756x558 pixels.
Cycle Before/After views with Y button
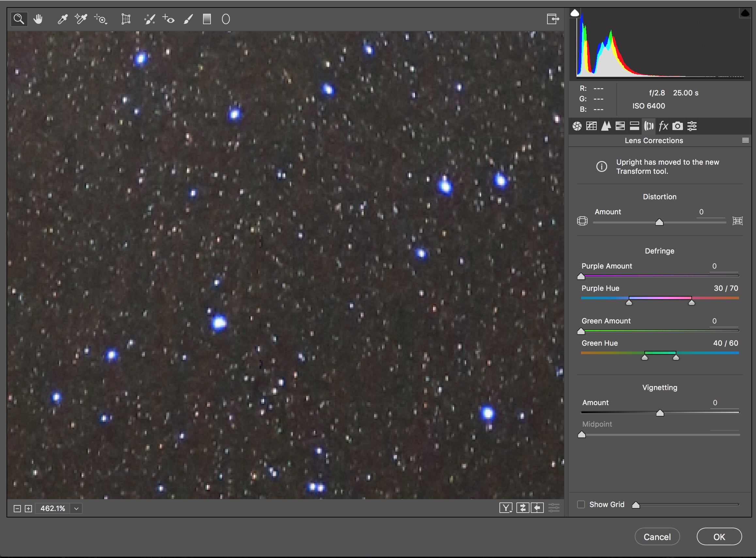(x=506, y=508)
